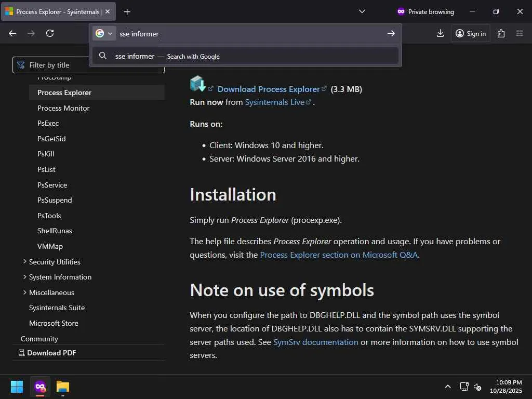Image resolution: width=532 pixels, height=399 pixels.
Task: Open File Explorer from the taskbar
Action: (63, 387)
